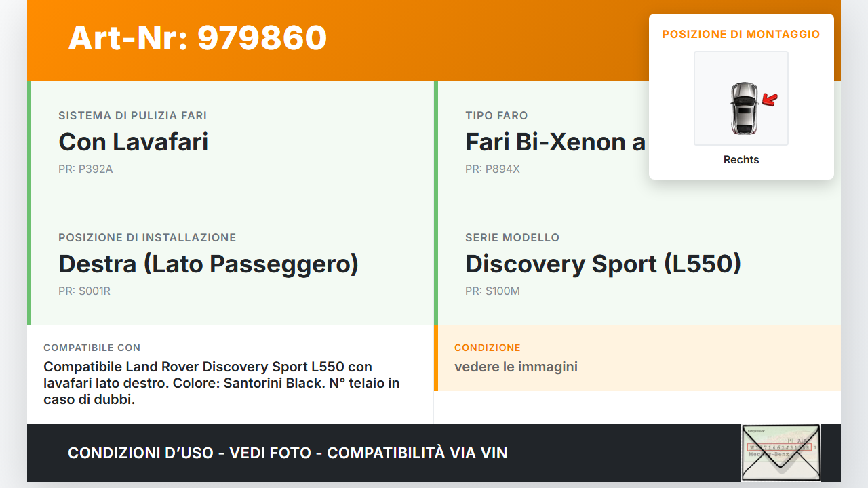Open the VIN envelope thumbnail
This screenshot has width=868, height=488.
click(x=780, y=452)
